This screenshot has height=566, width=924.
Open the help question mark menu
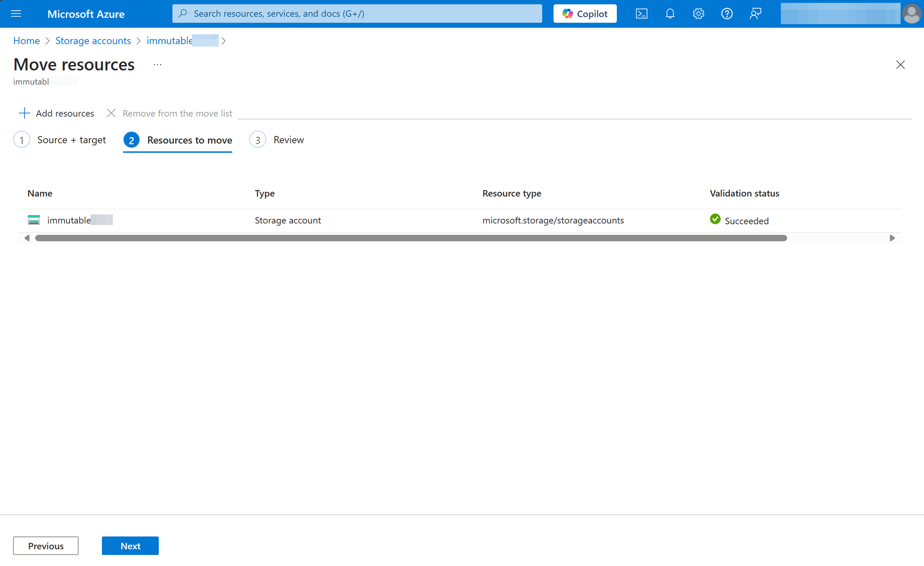[727, 14]
